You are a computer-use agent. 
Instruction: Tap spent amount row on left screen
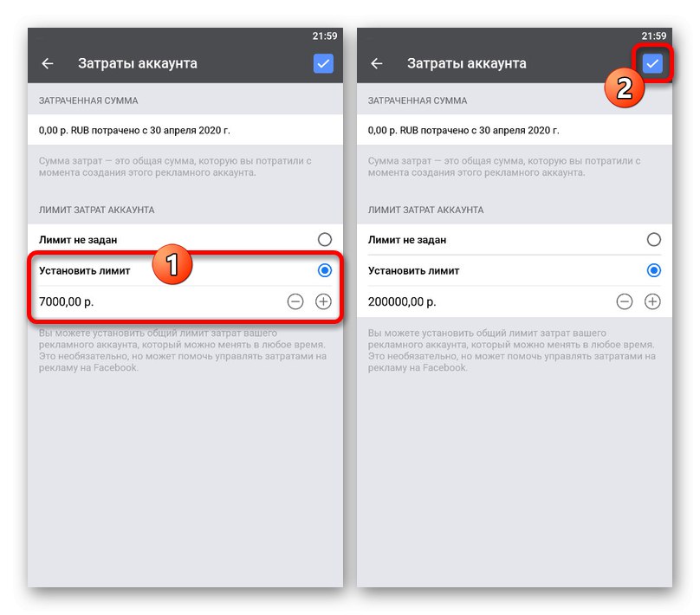click(185, 130)
